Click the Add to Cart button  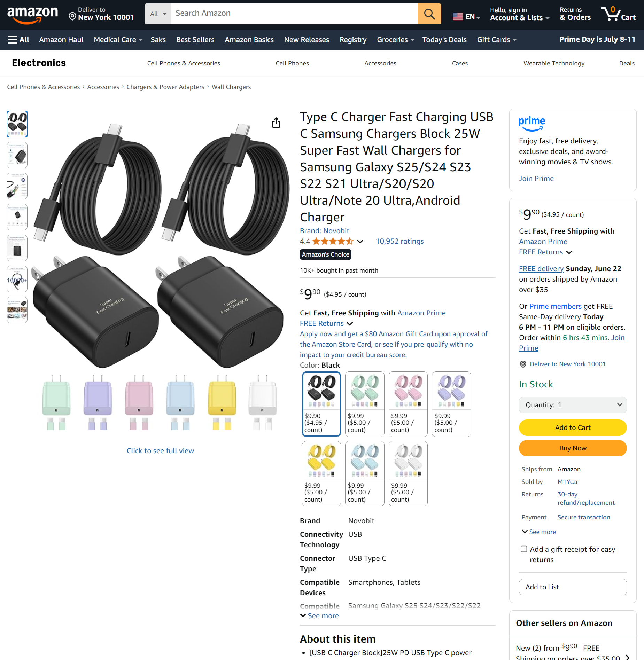(x=573, y=427)
